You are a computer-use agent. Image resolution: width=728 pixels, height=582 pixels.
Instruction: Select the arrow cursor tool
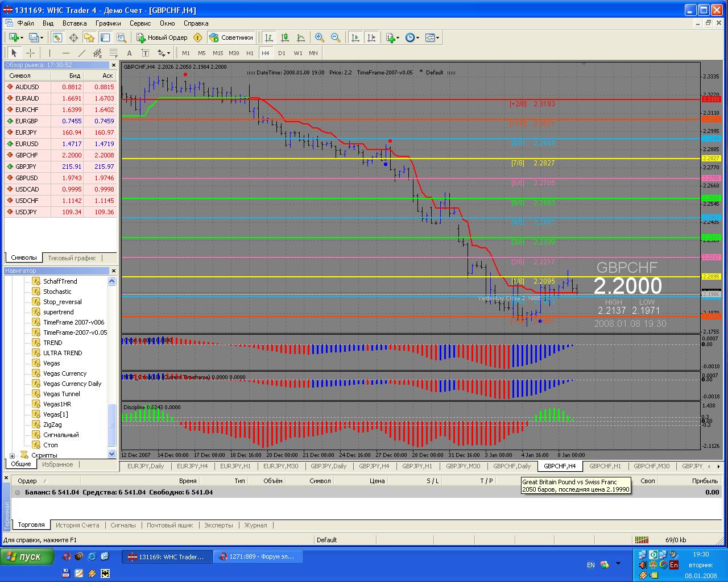[x=14, y=53]
